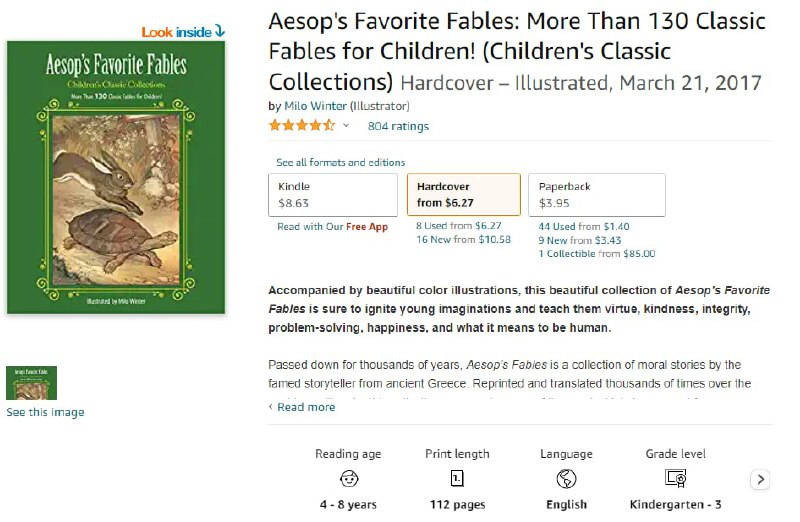Click the Language globe icon
The width and height of the screenshot is (800, 522).
[x=566, y=478]
